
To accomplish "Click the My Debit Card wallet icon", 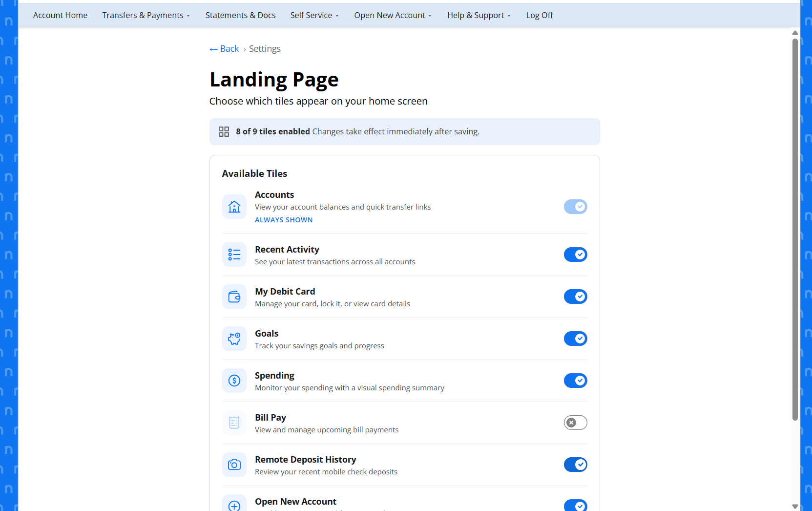I will click(x=234, y=297).
